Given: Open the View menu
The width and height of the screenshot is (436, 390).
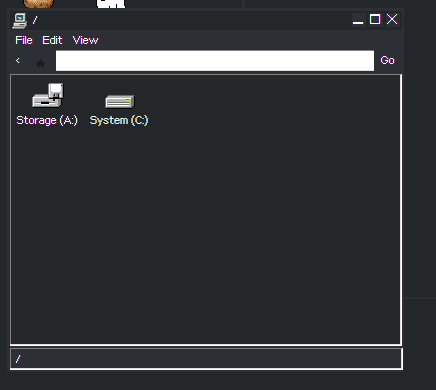Looking at the screenshot, I should [x=85, y=40].
